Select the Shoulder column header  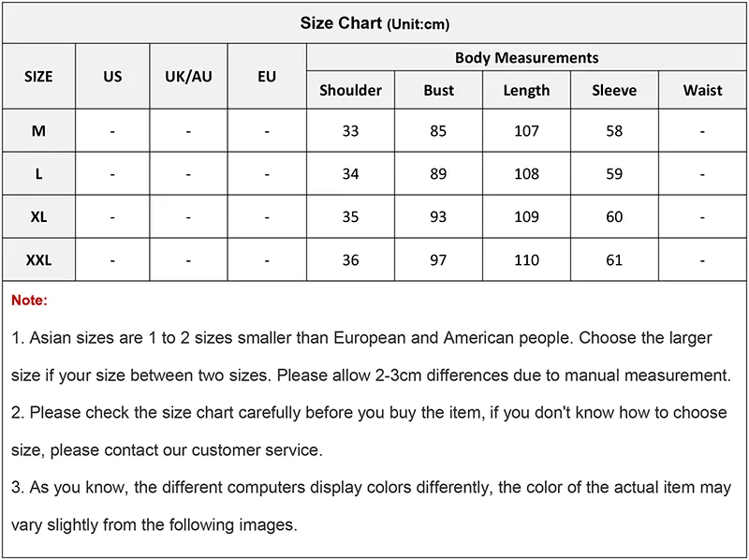coord(350,90)
